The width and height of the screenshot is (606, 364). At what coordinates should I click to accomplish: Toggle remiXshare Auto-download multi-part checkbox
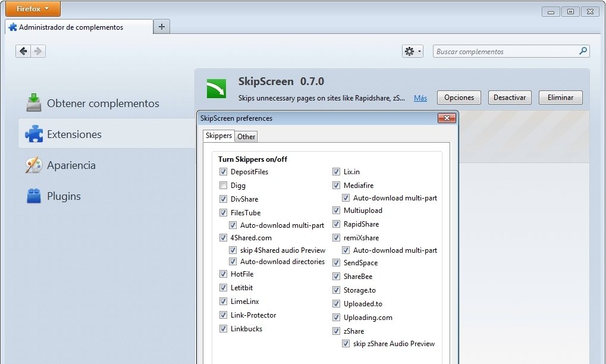coord(346,250)
